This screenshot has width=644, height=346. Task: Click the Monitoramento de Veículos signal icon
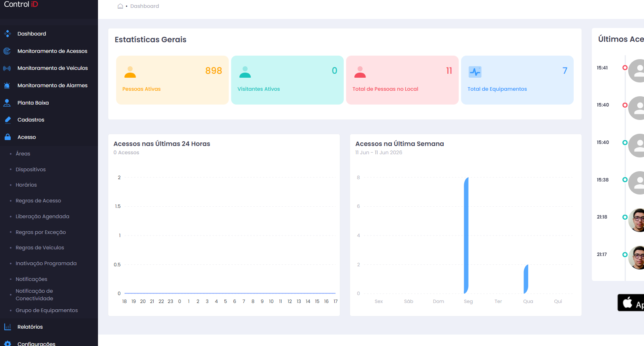(x=7, y=68)
